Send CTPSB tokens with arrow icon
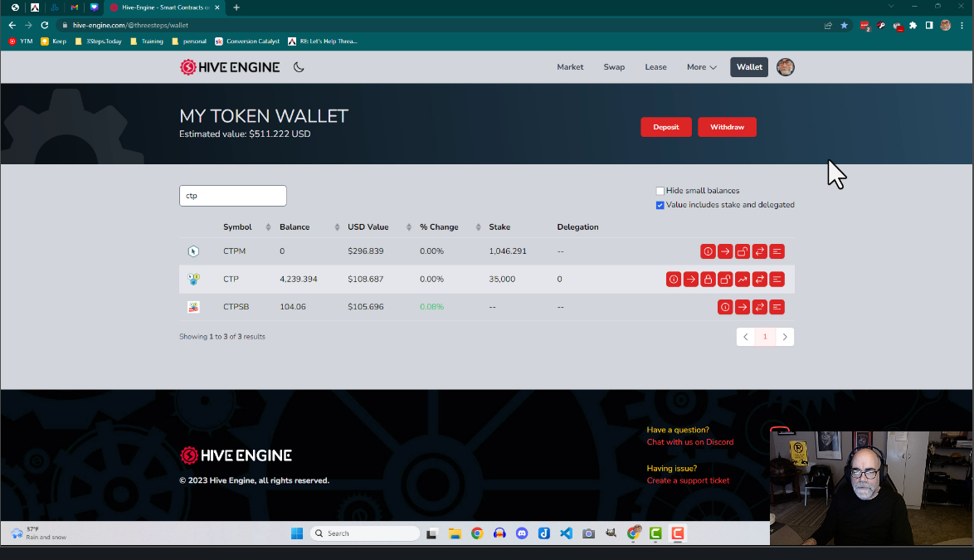The image size is (974, 560). pyautogui.click(x=743, y=307)
